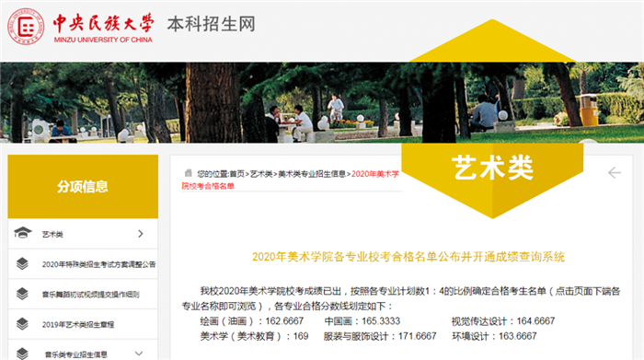This screenshot has width=644, height=360.
Task: Click the text 美术学（美术教育）：169
Action: click(x=254, y=336)
